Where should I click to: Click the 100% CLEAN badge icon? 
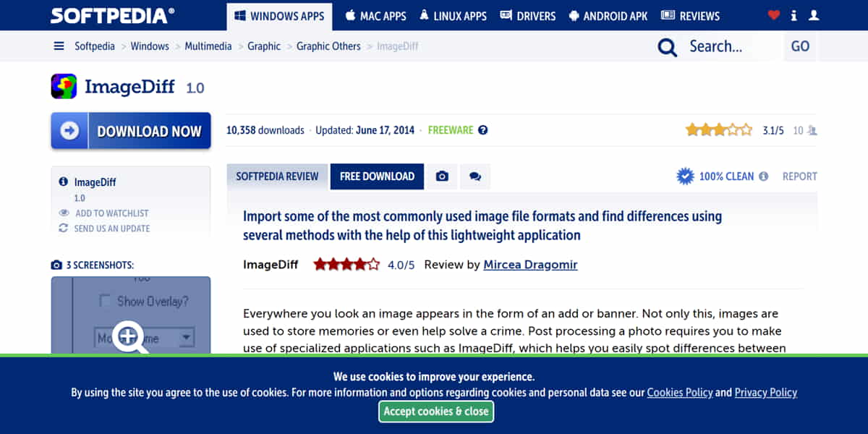pos(685,175)
